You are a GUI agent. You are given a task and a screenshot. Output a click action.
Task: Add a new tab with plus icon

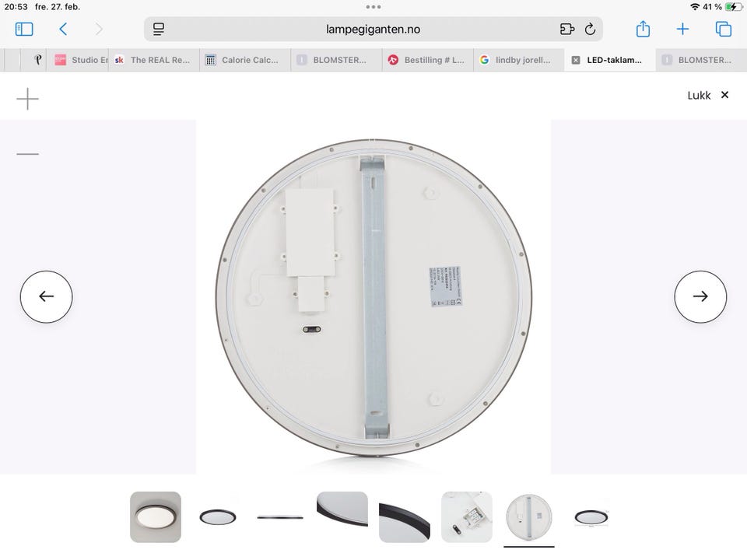(682, 29)
